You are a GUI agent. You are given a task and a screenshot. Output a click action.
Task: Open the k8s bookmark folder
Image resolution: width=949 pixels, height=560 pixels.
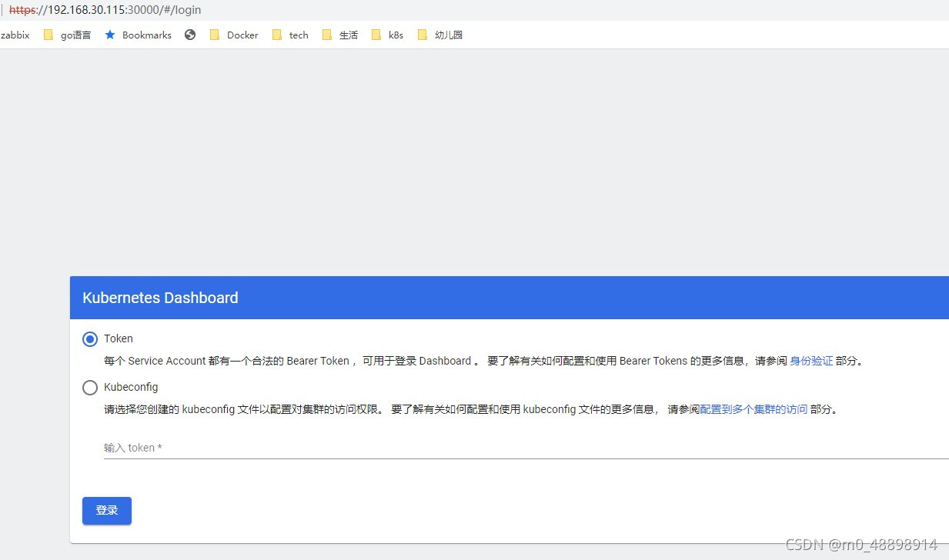click(387, 35)
